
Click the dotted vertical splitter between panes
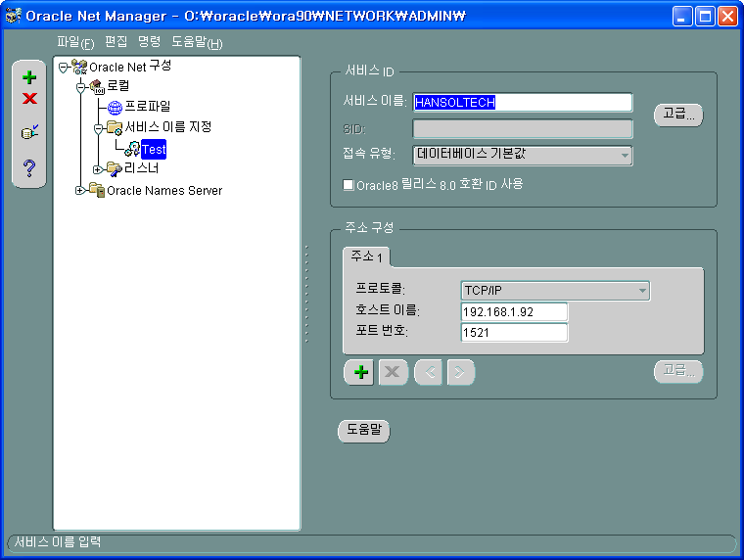(x=306, y=294)
